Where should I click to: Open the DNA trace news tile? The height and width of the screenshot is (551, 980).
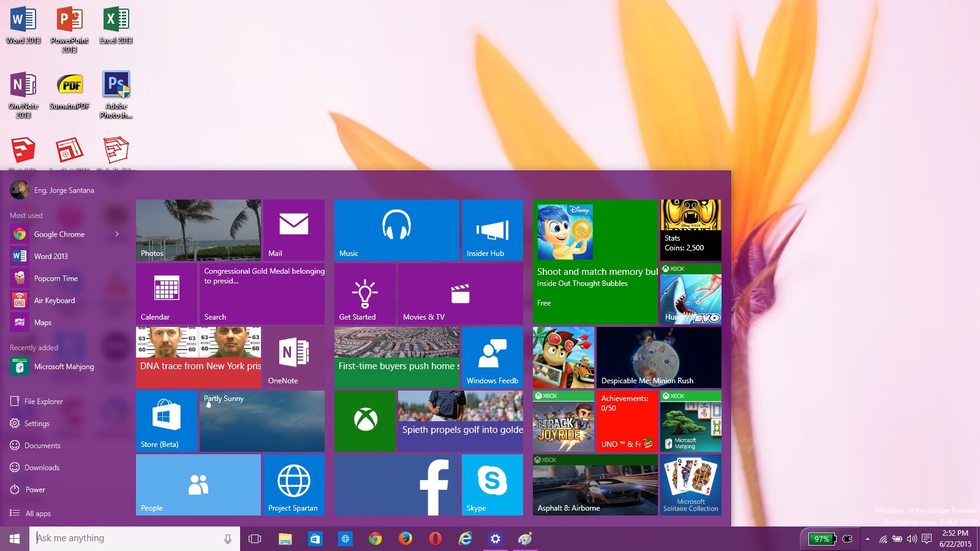tap(198, 358)
